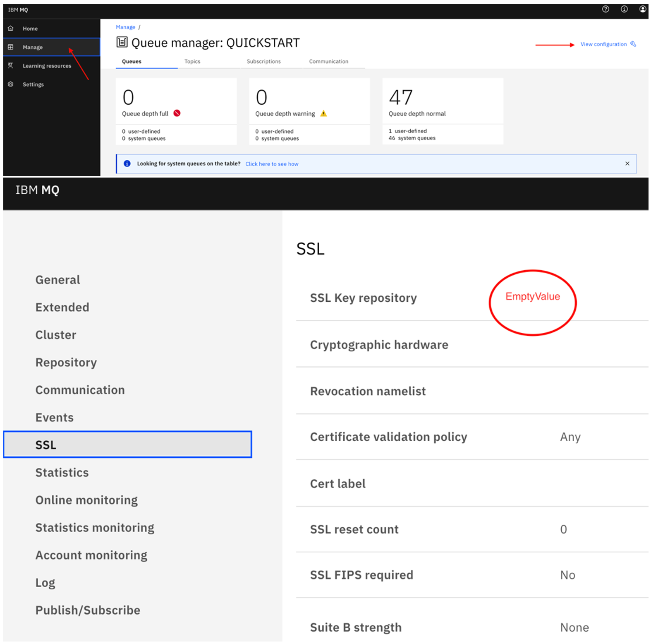Click the Home house icon in sidebar
Image resolution: width=651 pixels, height=644 pixels.
11,29
